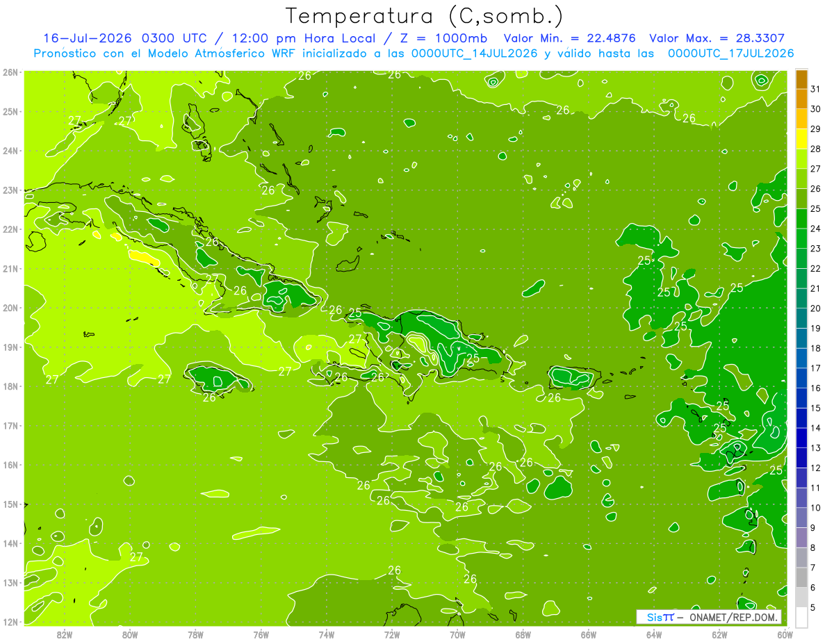
Task: Pick the orange swatch between 30 and 31
Action: coord(801,99)
